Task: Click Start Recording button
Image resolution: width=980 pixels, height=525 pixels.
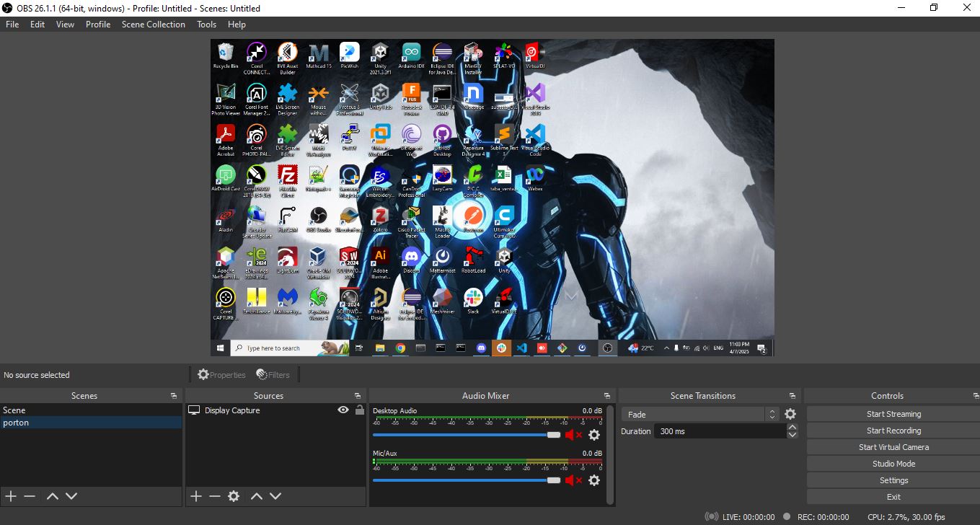Action: pos(893,431)
